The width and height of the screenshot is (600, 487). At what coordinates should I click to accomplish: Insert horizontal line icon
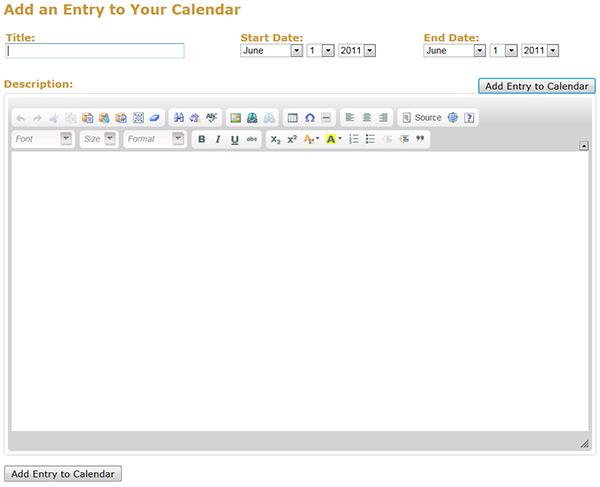tap(326, 118)
